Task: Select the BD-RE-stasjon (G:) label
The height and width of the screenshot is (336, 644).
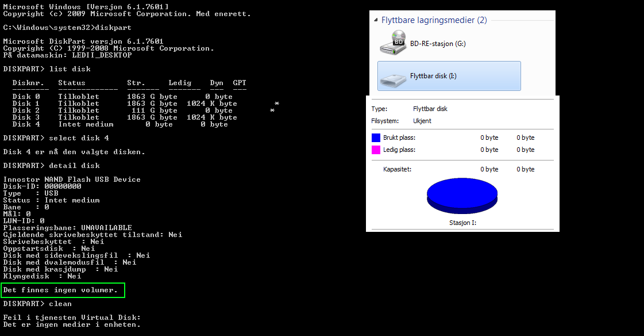Action: pos(438,44)
